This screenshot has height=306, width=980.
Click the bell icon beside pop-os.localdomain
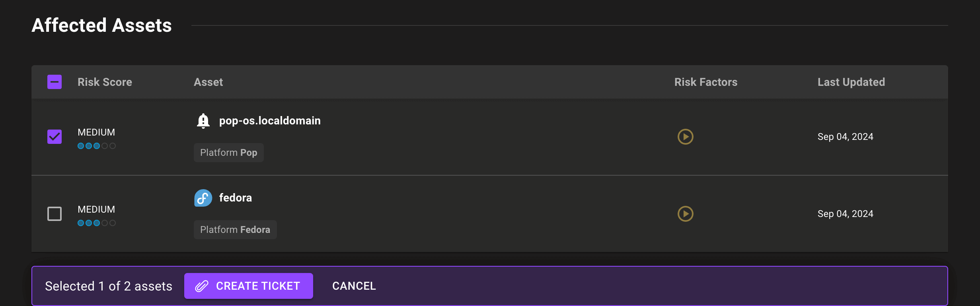tap(203, 120)
